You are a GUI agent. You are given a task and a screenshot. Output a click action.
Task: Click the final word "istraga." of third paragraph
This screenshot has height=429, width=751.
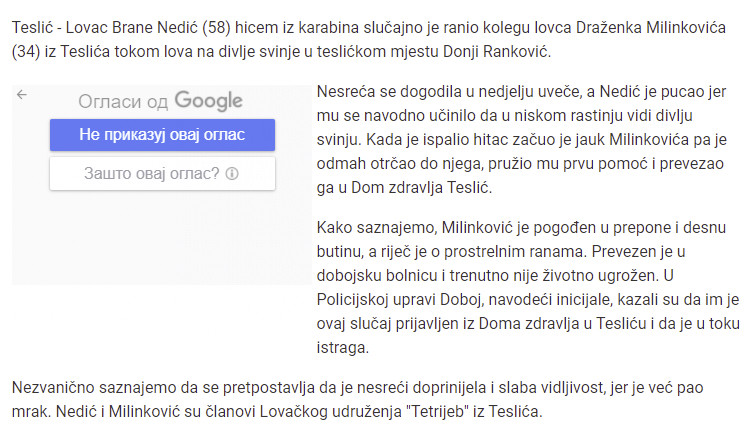342,348
